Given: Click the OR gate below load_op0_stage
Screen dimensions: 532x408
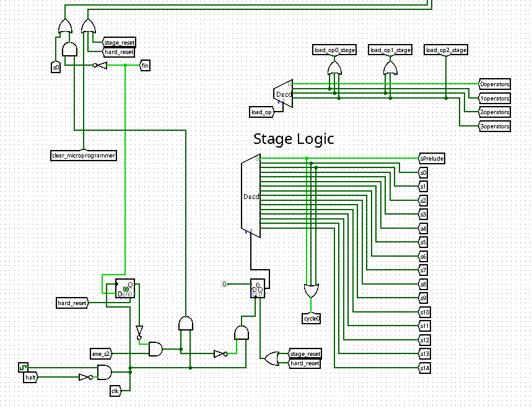Looking at the screenshot, I should point(334,67).
